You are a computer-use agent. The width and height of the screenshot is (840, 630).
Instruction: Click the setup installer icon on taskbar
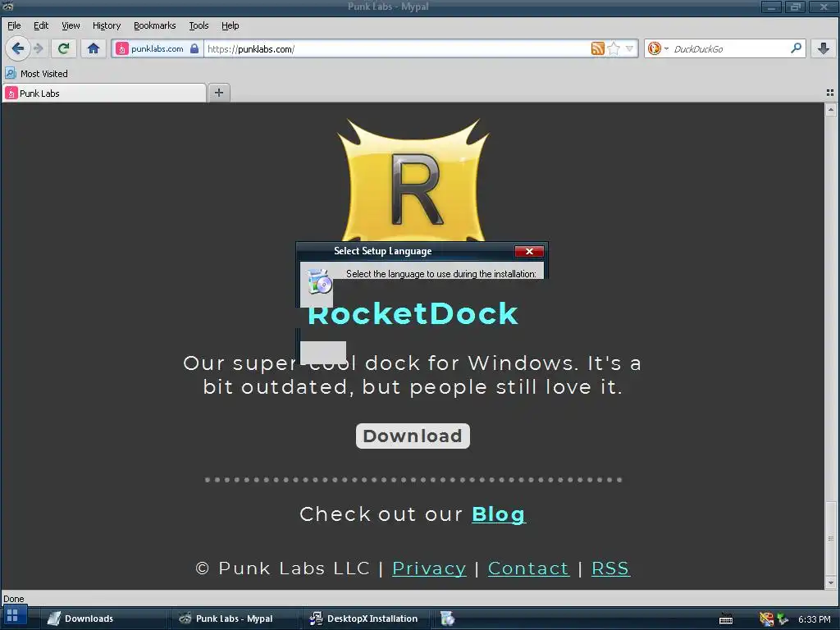pyautogui.click(x=447, y=619)
